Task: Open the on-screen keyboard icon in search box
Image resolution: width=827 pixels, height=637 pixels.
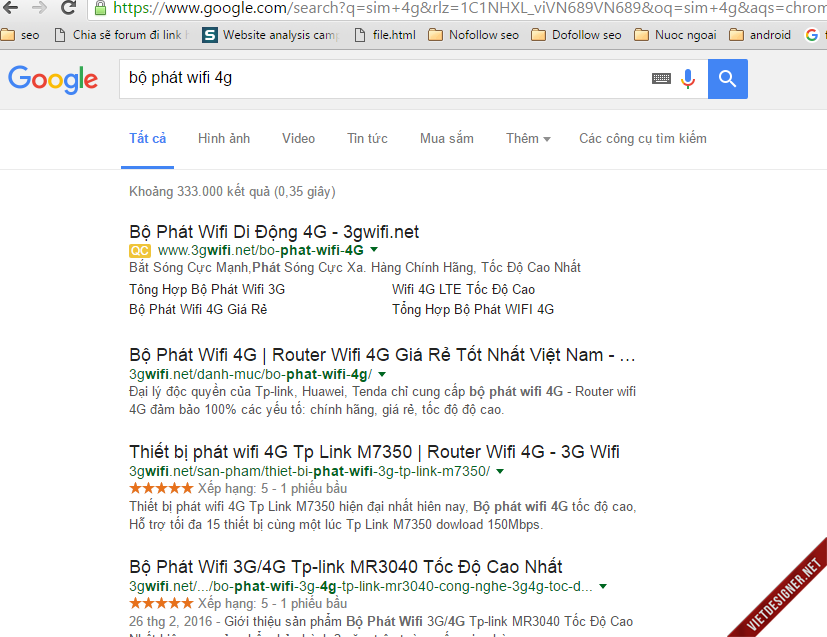Action: pyautogui.click(x=661, y=79)
